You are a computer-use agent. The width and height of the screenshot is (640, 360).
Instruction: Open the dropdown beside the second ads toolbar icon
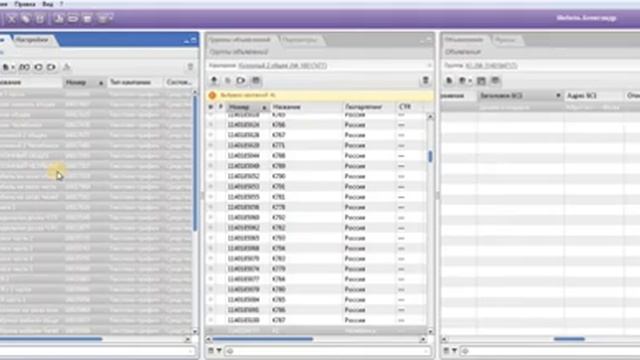tap(470, 80)
